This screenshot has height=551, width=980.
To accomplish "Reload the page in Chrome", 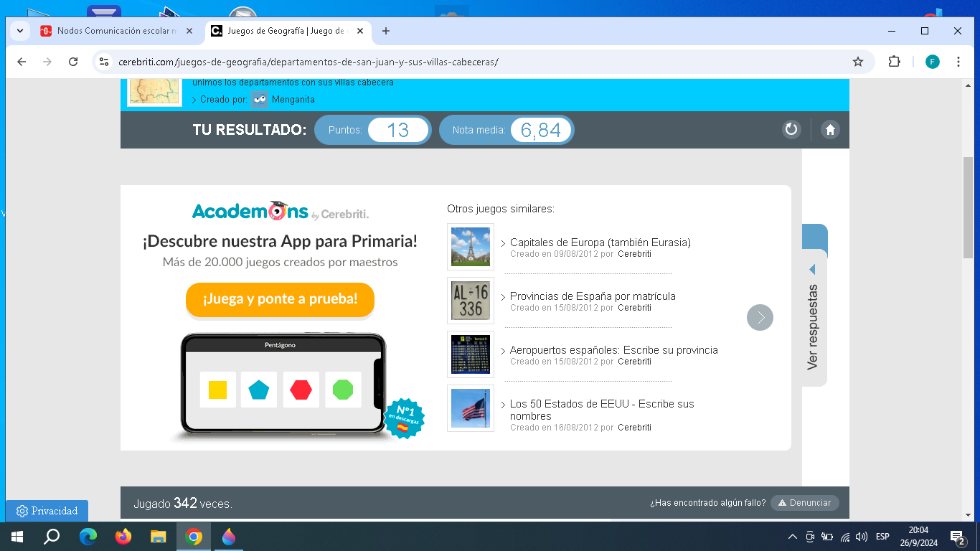I will point(72,62).
